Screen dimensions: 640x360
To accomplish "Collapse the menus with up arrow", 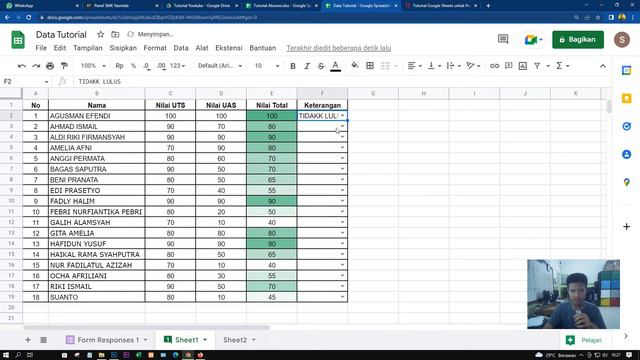I will (603, 66).
